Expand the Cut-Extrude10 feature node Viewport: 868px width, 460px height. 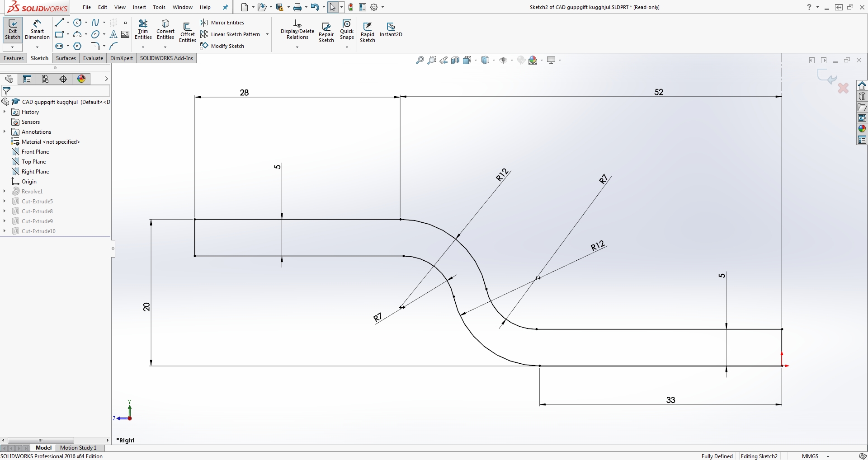(x=5, y=231)
